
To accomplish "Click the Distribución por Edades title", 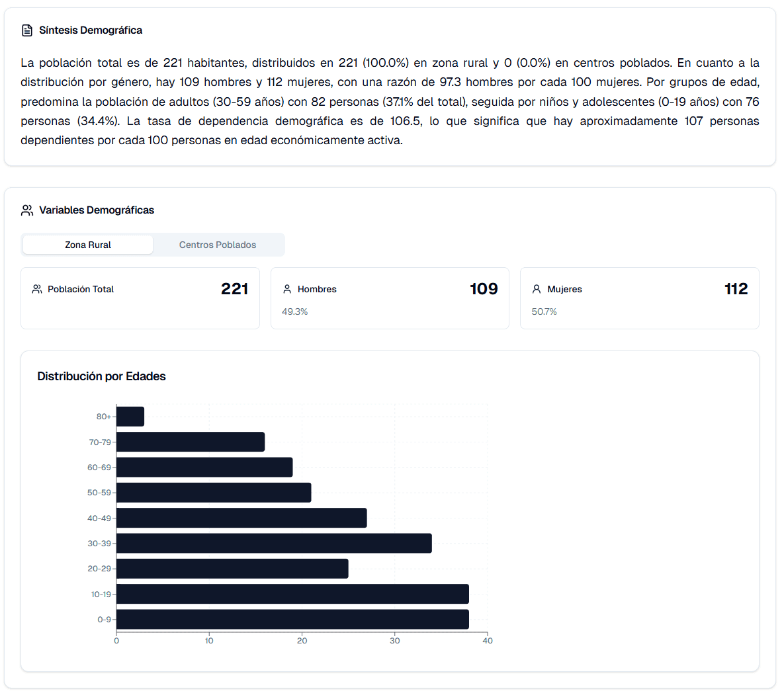I will [101, 376].
